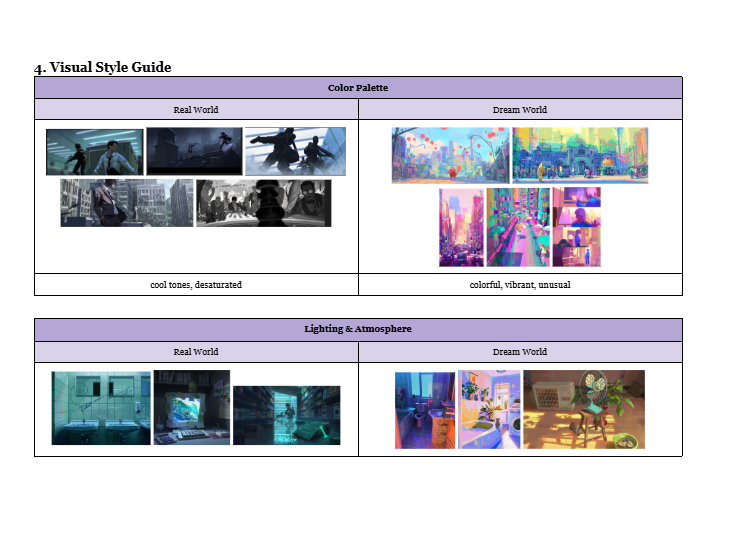Select the 'cool tones, desaturated' caption
The image size is (743, 537).
point(196,285)
